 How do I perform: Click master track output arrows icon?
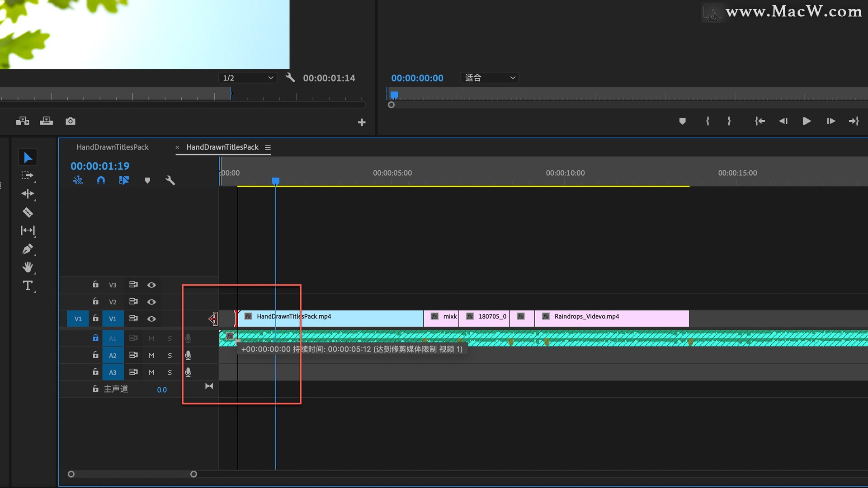(209, 386)
